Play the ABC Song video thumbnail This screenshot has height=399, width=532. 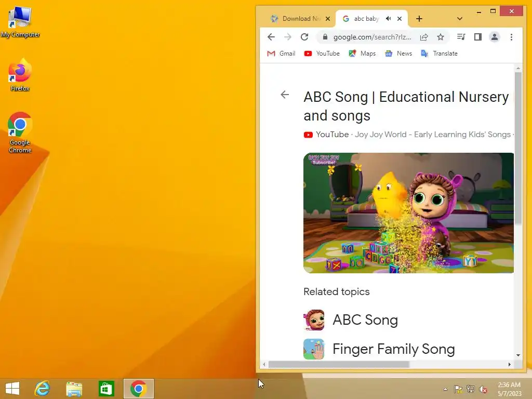coord(408,212)
